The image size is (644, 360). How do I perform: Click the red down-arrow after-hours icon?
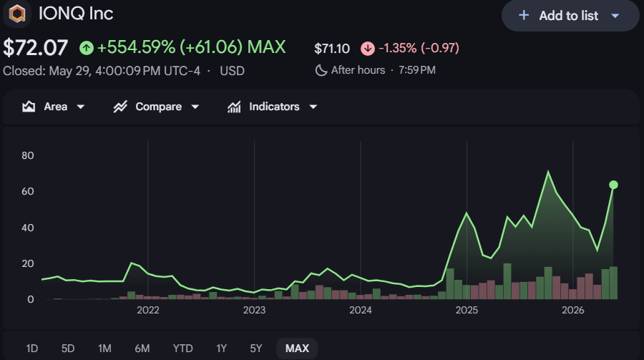(368, 49)
